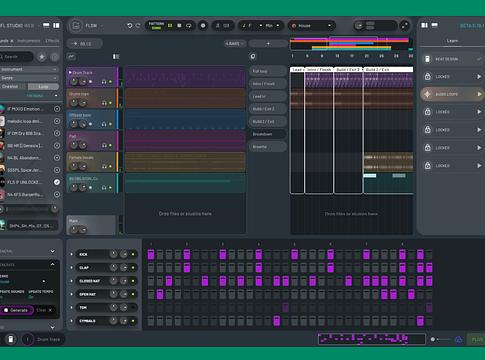Click the record button in toolbar
Screen dimensions: 485x360
pos(203,26)
